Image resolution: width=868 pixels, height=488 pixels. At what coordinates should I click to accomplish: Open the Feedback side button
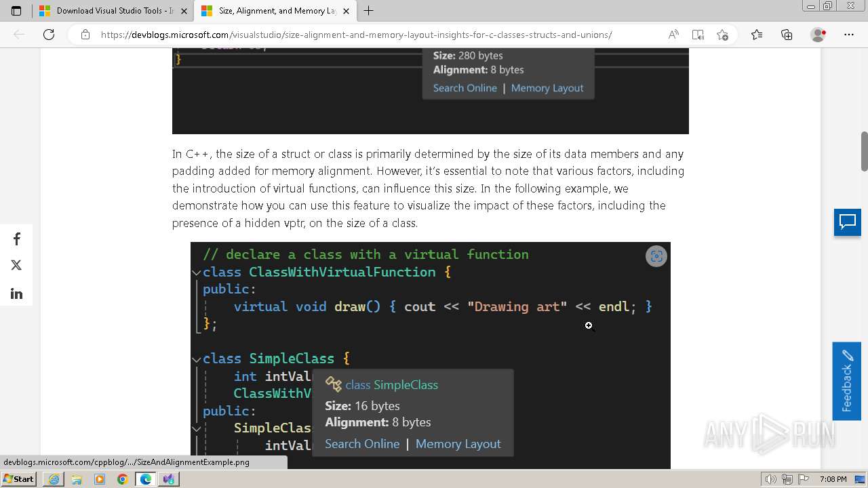tap(846, 381)
